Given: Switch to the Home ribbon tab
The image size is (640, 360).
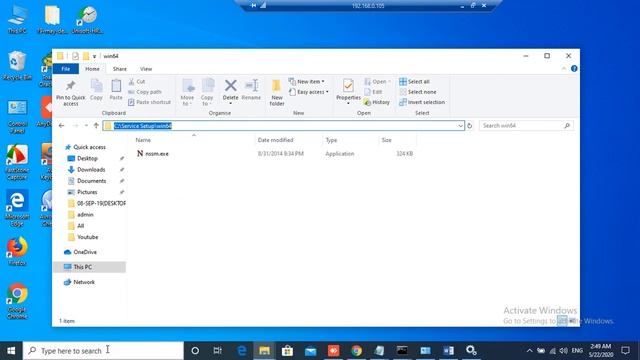Looking at the screenshot, I should (92, 69).
